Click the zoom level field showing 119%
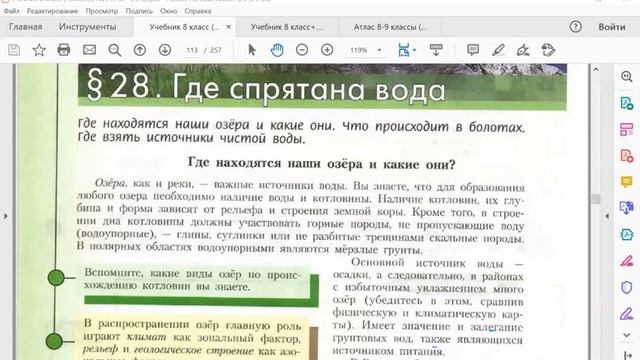This screenshot has width=640, height=360. (x=359, y=50)
